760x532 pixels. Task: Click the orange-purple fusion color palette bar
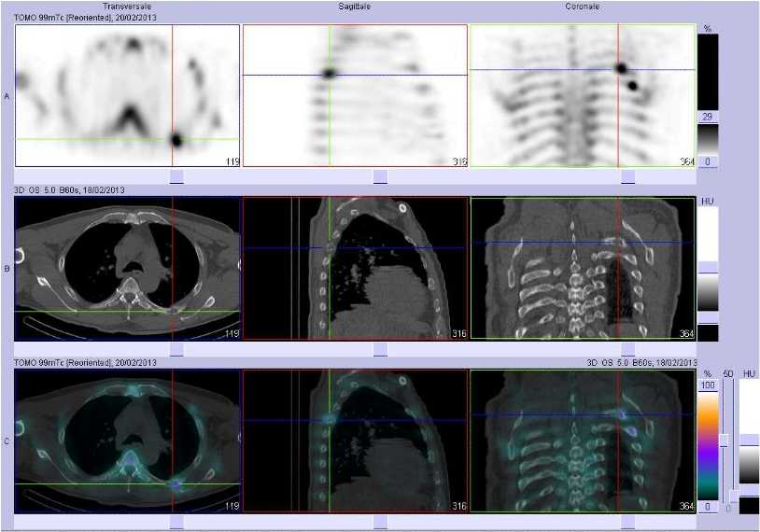(708, 446)
